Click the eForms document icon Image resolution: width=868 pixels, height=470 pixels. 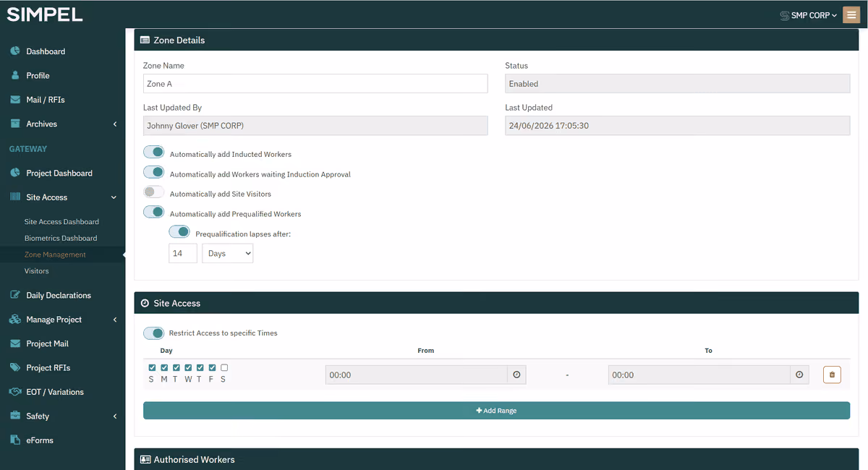14,440
